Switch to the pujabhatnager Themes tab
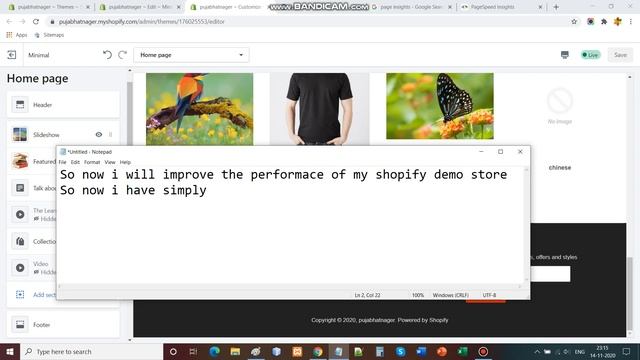Screen dimensions: 640x360 [49, 7]
